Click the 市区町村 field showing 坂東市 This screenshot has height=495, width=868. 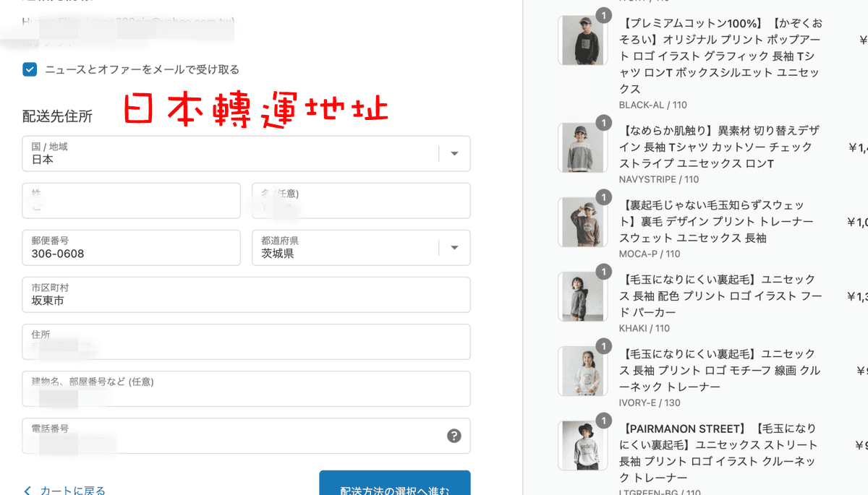point(247,295)
